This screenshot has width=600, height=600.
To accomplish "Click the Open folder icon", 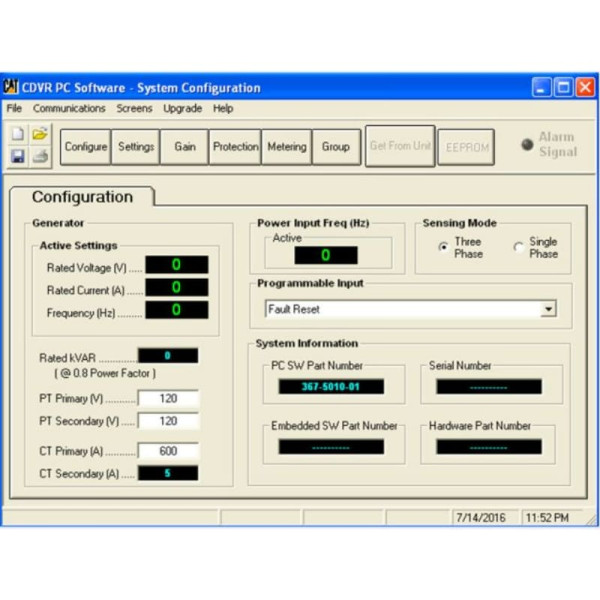I will (40, 134).
